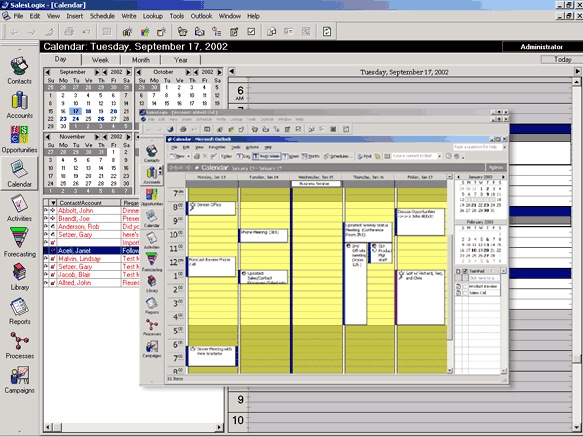Click the new item icon with red spark
Image resolution: width=583 pixels, height=437 pixels.
(162, 32)
